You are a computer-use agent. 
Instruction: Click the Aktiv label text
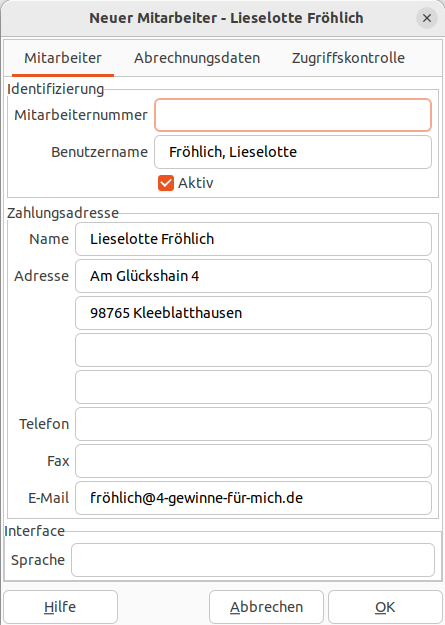(x=195, y=183)
